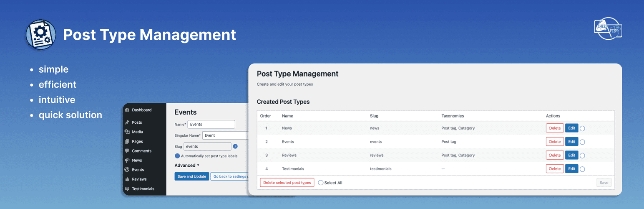The image size is (644, 209).
Task: Click the 'events' slug cell
Action: tap(376, 142)
